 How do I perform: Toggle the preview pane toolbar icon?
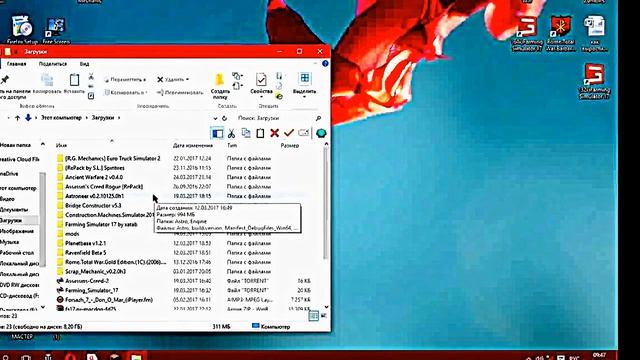[218, 133]
